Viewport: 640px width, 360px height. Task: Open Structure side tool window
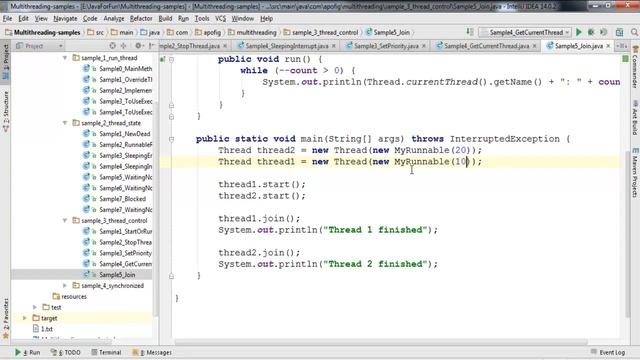(6, 111)
